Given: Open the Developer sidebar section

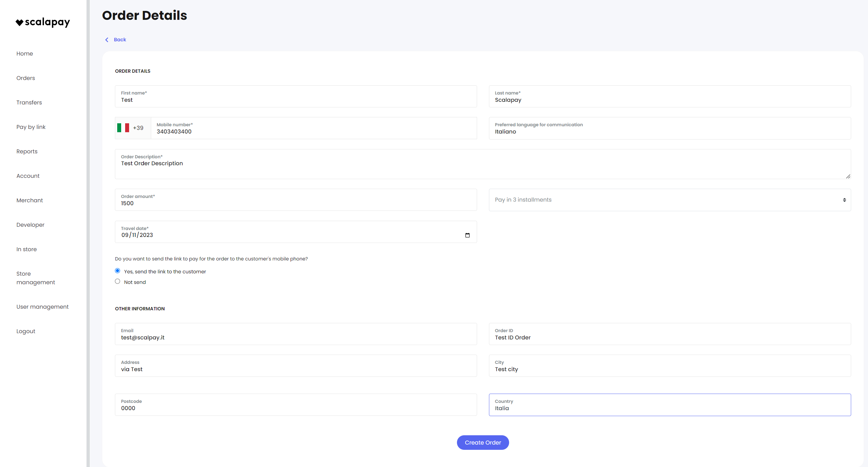Looking at the screenshot, I should tap(30, 224).
